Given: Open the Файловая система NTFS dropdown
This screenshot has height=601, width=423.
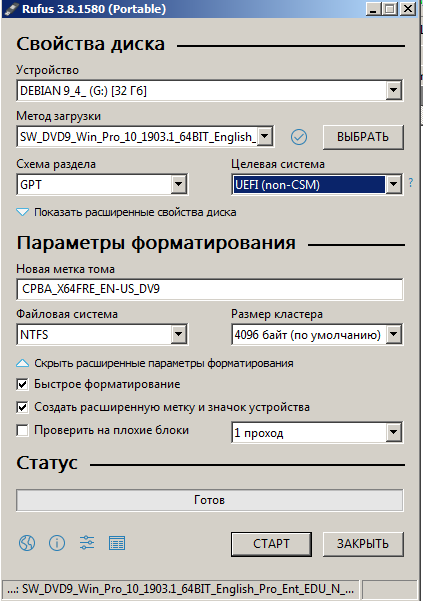Looking at the screenshot, I should [102, 335].
